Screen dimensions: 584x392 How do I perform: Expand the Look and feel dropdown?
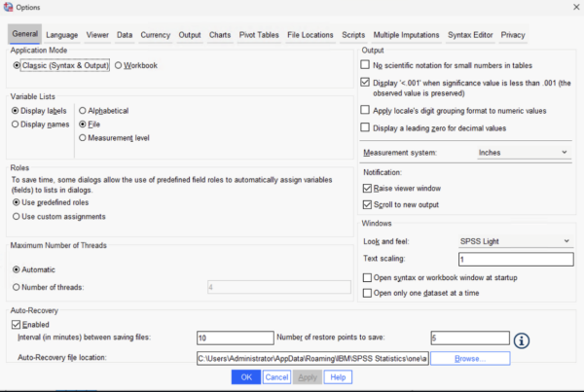coord(513,241)
